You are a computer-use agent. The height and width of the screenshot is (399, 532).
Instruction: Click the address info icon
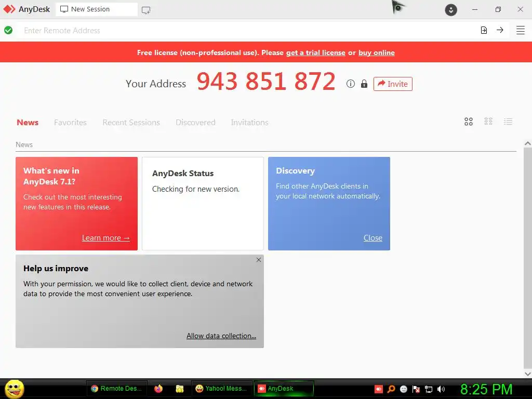coord(351,84)
